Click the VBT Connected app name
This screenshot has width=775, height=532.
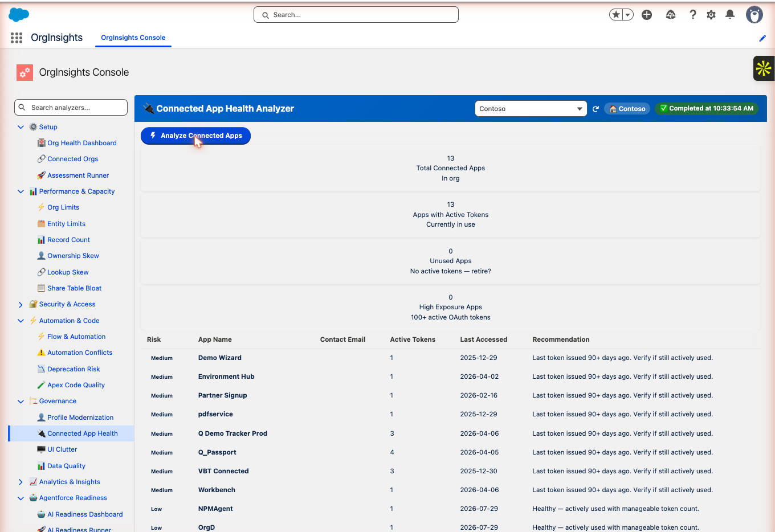[223, 471]
